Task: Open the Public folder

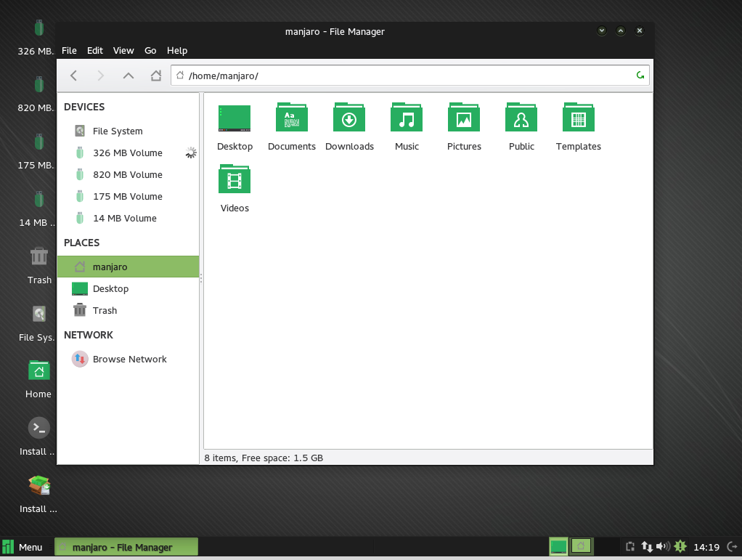Action: pos(521,127)
